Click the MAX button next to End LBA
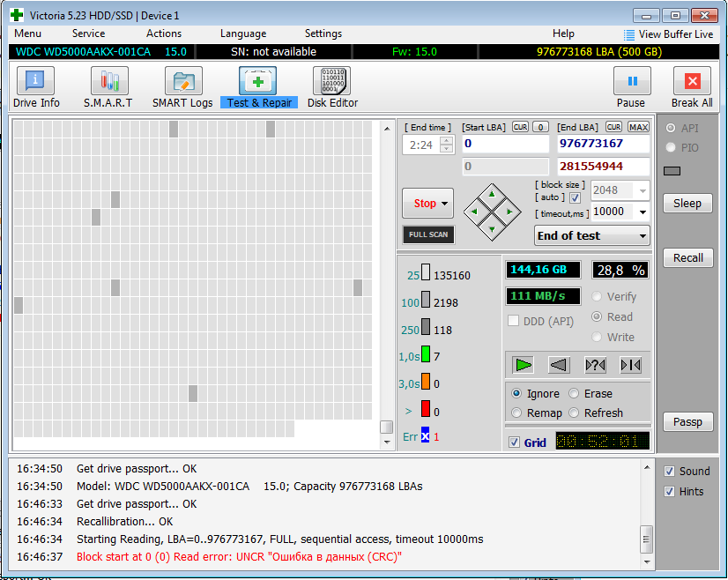Image resolution: width=728 pixels, height=580 pixels. tap(637, 127)
